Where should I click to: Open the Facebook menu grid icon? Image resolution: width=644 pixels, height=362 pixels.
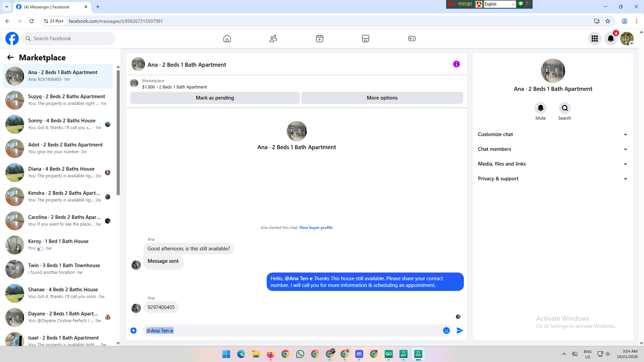tap(595, 39)
